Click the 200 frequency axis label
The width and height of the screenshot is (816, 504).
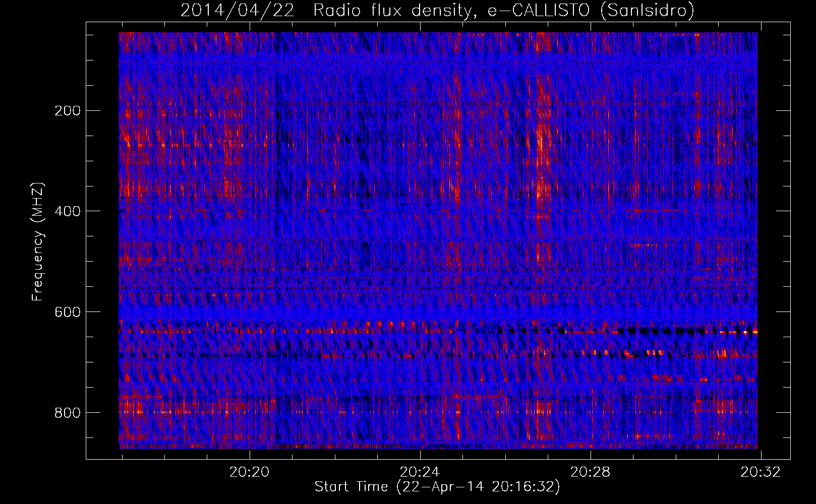click(67, 111)
